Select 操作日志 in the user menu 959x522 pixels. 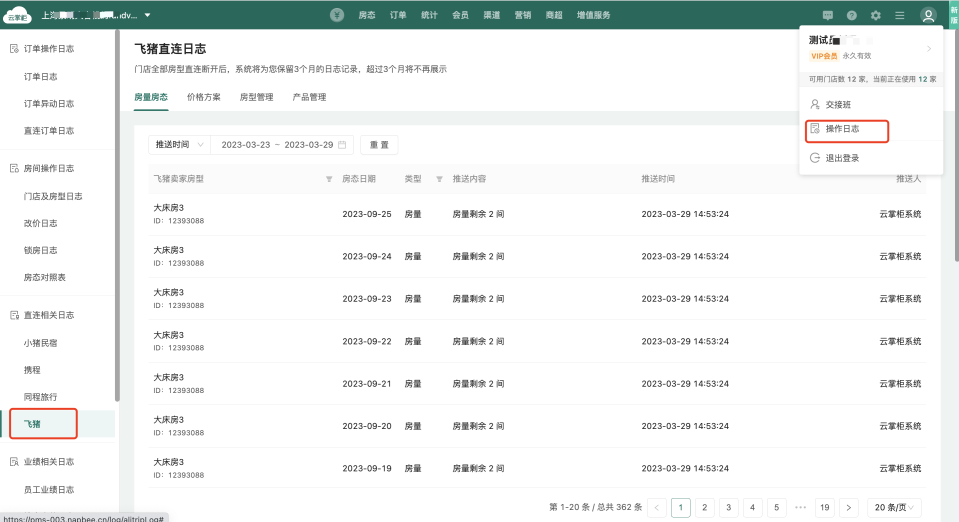pyautogui.click(x=841, y=130)
